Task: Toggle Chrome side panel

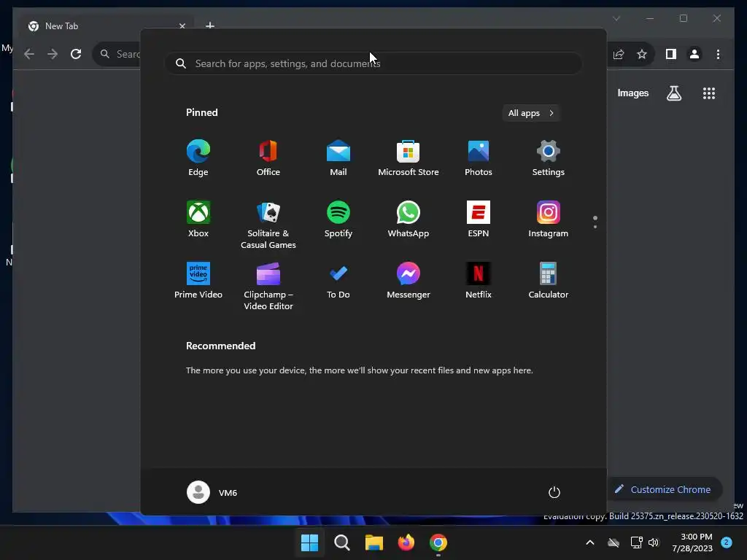Action: click(x=671, y=54)
